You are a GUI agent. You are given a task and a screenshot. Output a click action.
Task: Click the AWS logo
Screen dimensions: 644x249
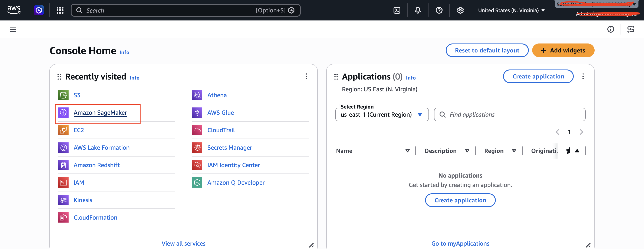point(14,10)
